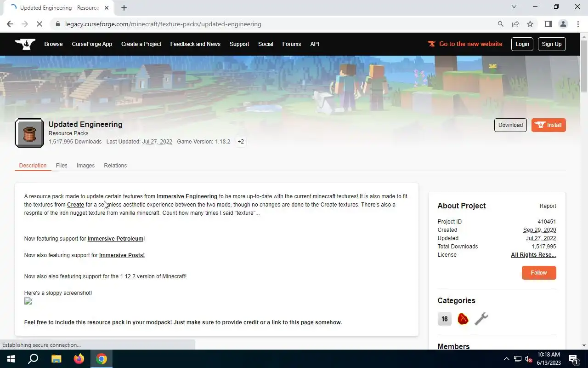Image resolution: width=588 pixels, height=368 pixels.
Task: Select Create a Project in navbar
Action: tap(141, 44)
